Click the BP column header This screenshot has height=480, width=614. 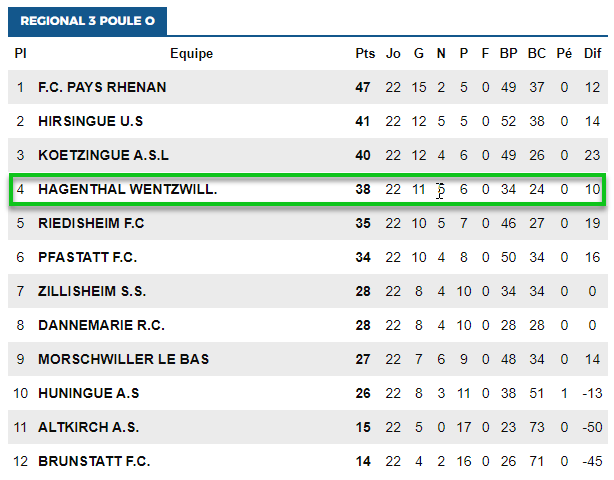coord(508,54)
